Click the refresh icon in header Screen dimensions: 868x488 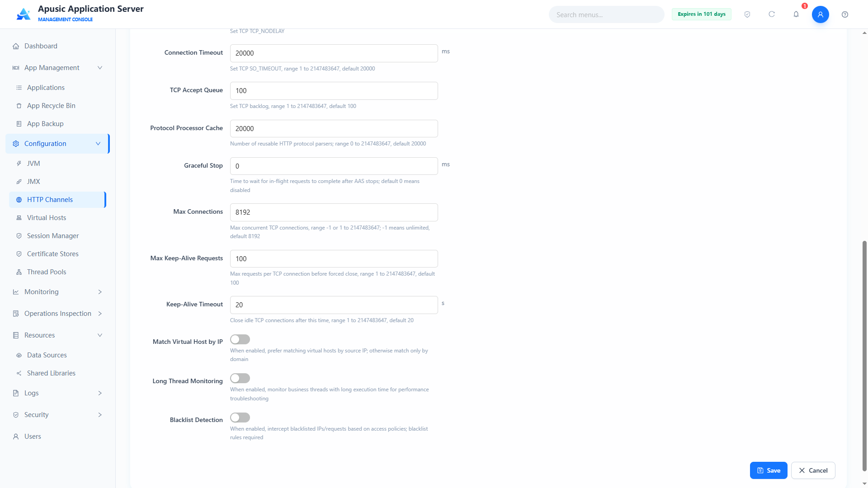[772, 14]
